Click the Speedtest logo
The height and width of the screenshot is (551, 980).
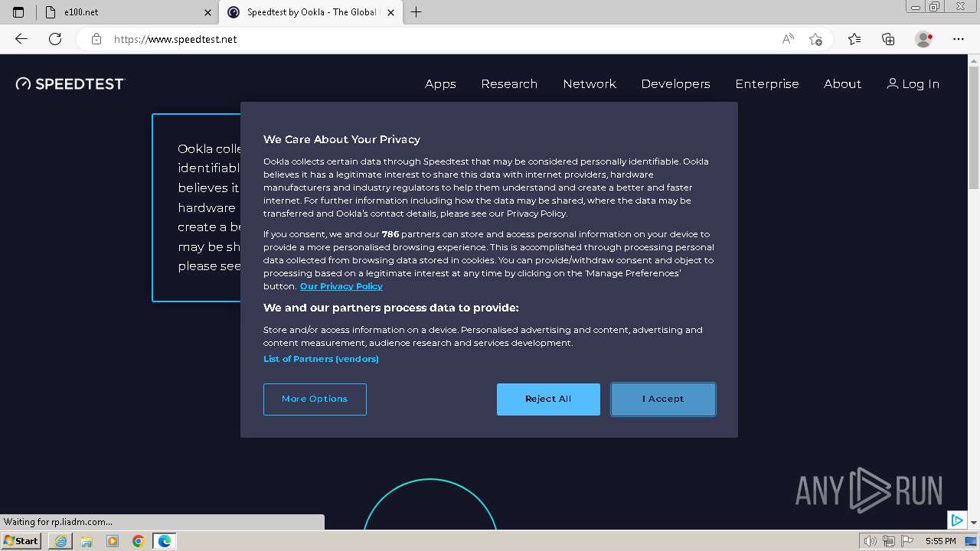[x=70, y=84]
